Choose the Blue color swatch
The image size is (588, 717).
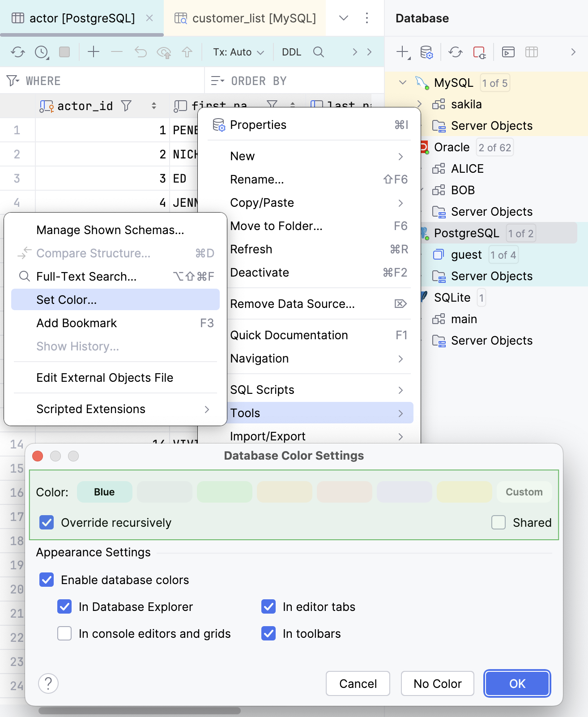[x=104, y=492]
